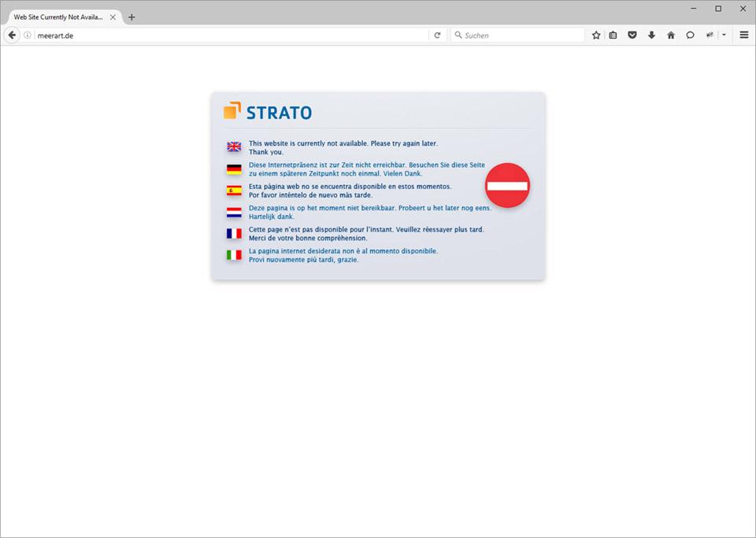Close the browser window
The height and width of the screenshot is (538, 756).
[x=743, y=8]
